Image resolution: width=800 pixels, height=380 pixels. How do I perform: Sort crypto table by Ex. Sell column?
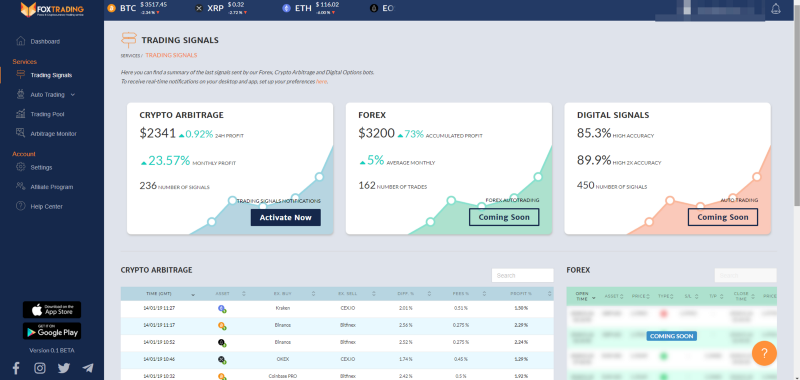[x=347, y=294]
